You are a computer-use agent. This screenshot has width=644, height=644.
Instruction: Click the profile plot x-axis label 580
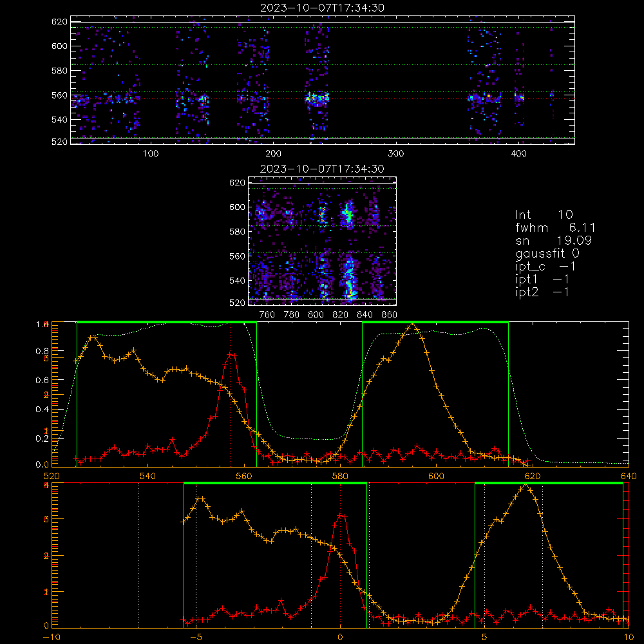[x=340, y=477]
